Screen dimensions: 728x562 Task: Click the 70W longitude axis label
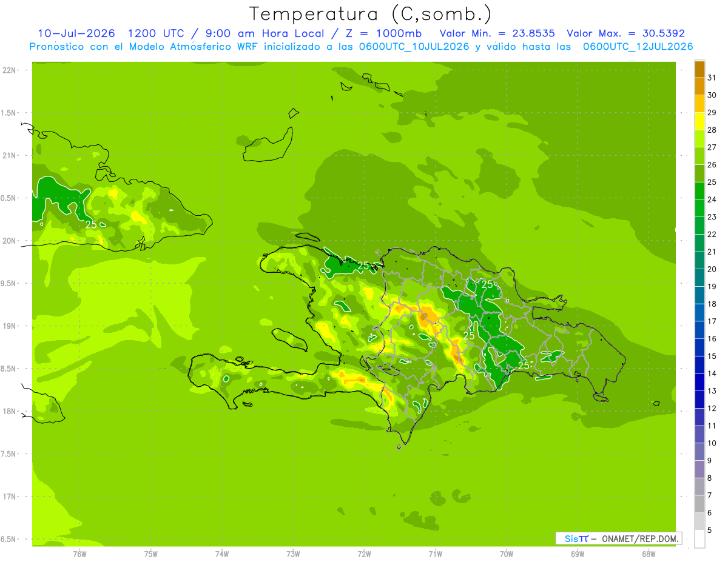[507, 554]
